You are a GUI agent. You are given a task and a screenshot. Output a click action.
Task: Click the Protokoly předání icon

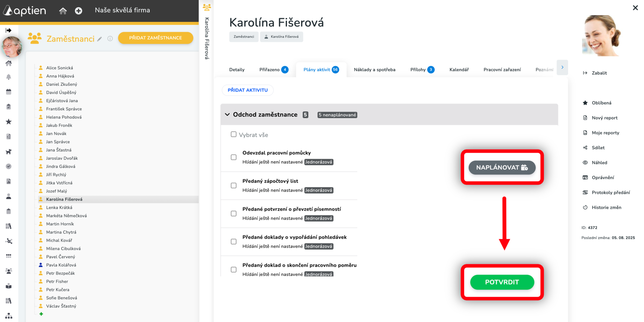[x=585, y=192]
